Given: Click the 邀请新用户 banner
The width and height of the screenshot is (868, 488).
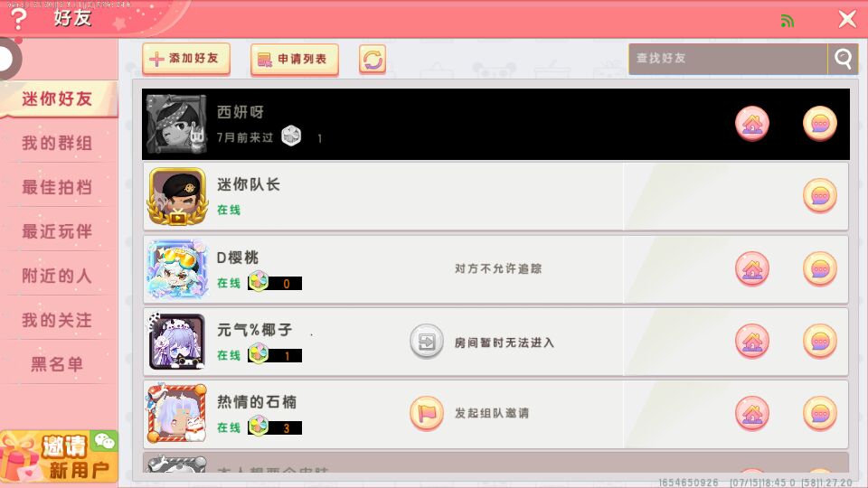Looking at the screenshot, I should pyautogui.click(x=59, y=456).
